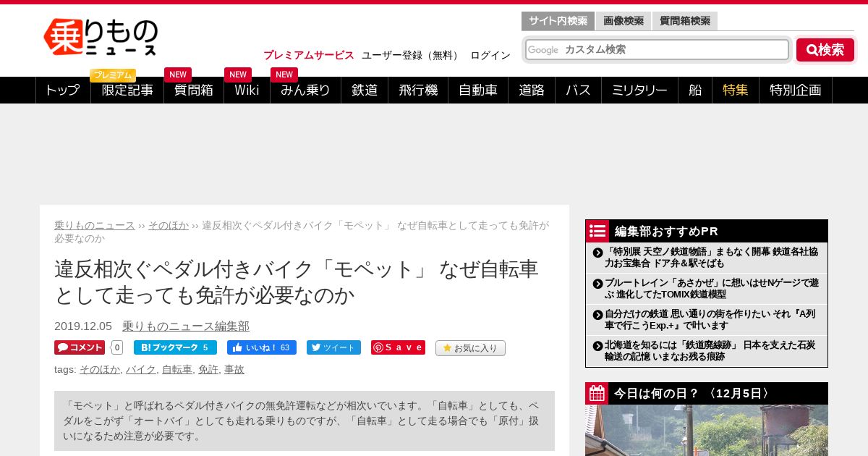The width and height of the screenshot is (868, 456).
Task: Click the Google カスタム検索 input field
Action: pyautogui.click(x=657, y=49)
